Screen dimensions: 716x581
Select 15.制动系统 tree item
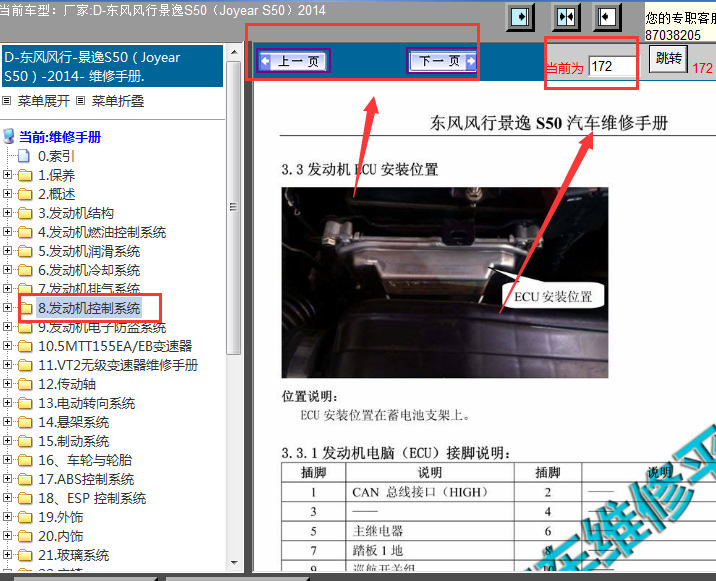[x=74, y=441]
